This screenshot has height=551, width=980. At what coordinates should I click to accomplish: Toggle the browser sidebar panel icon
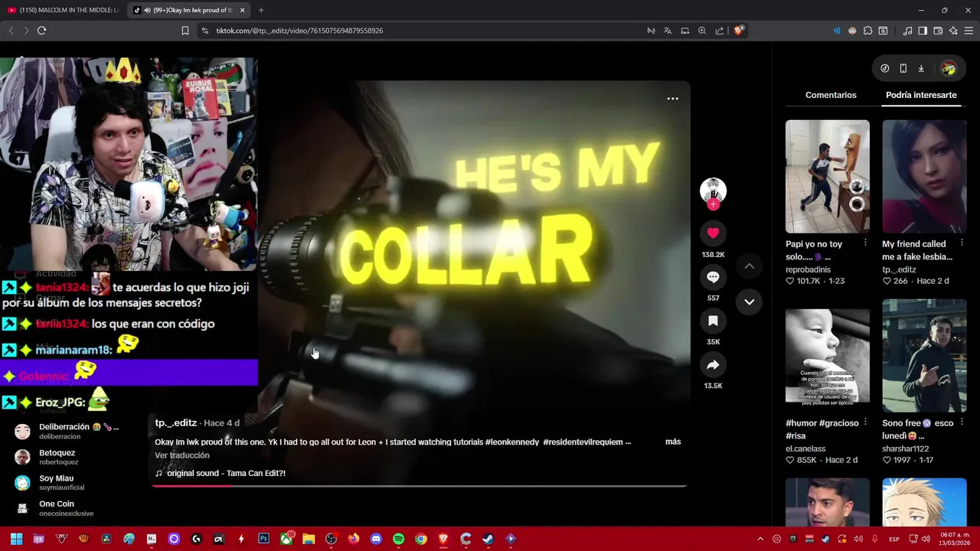[923, 31]
